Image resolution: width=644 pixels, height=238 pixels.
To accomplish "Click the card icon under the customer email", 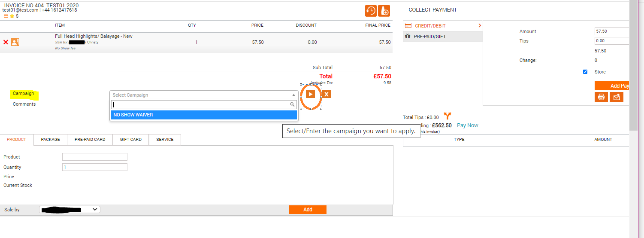I will pos(6,16).
